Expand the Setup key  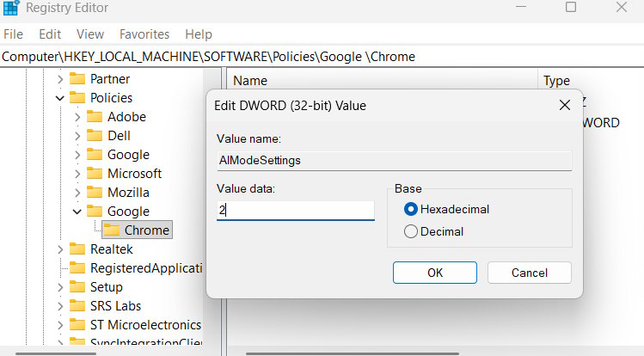click(60, 287)
